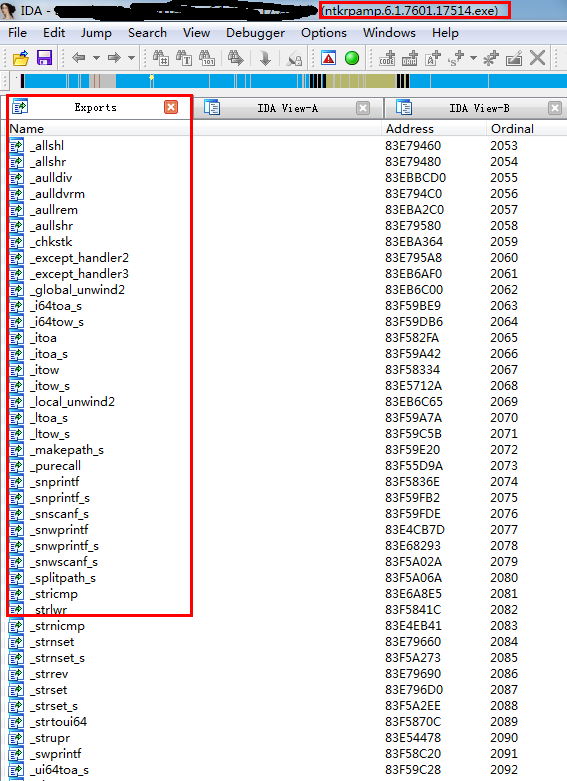Screen dimensions: 567x781
Task: Sort exports by Ordinal column header
Action: click(x=526, y=129)
